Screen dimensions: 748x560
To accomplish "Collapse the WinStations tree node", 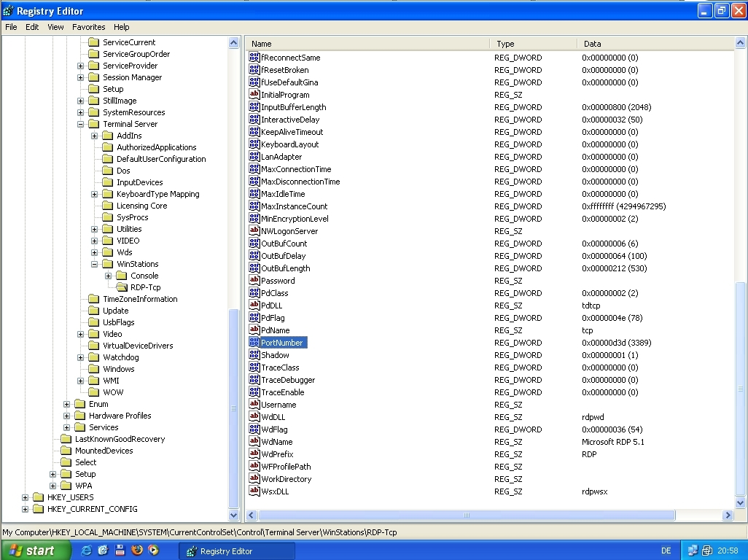I will click(95, 264).
